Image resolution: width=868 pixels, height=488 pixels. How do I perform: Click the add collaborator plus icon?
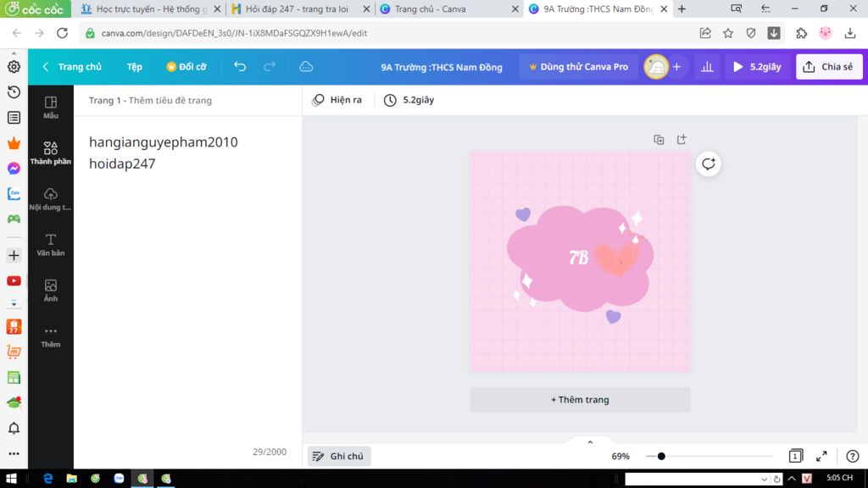676,67
